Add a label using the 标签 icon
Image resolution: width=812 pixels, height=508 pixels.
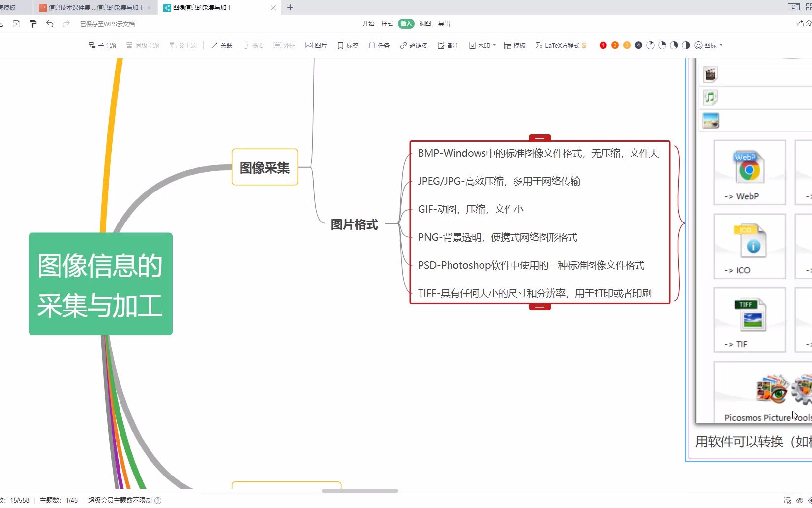(x=347, y=45)
